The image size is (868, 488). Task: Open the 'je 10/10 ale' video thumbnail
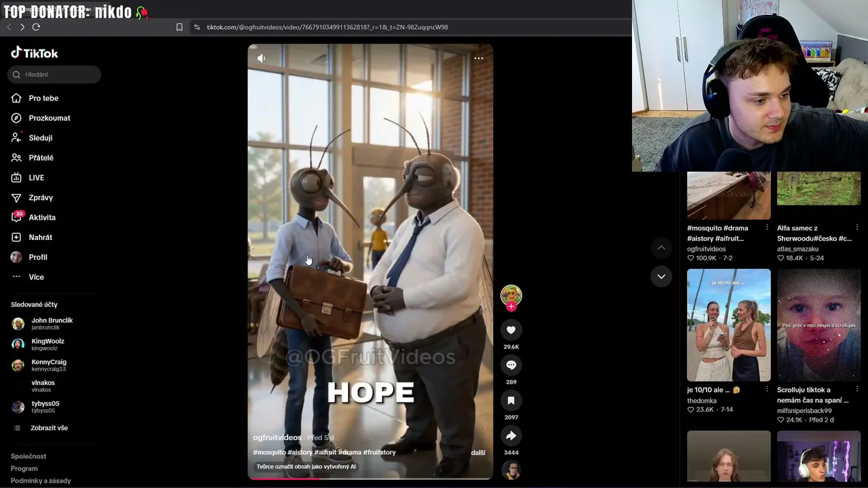click(729, 325)
